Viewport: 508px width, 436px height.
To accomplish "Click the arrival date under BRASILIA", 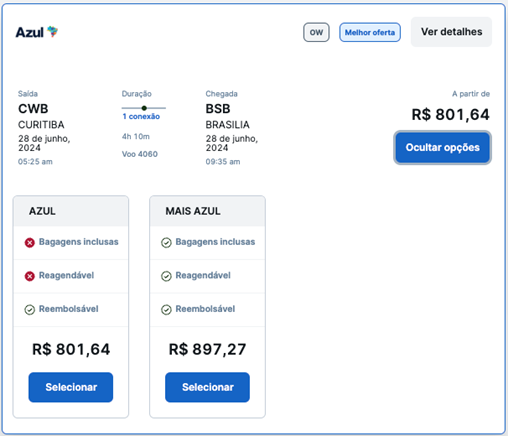I will point(232,143).
